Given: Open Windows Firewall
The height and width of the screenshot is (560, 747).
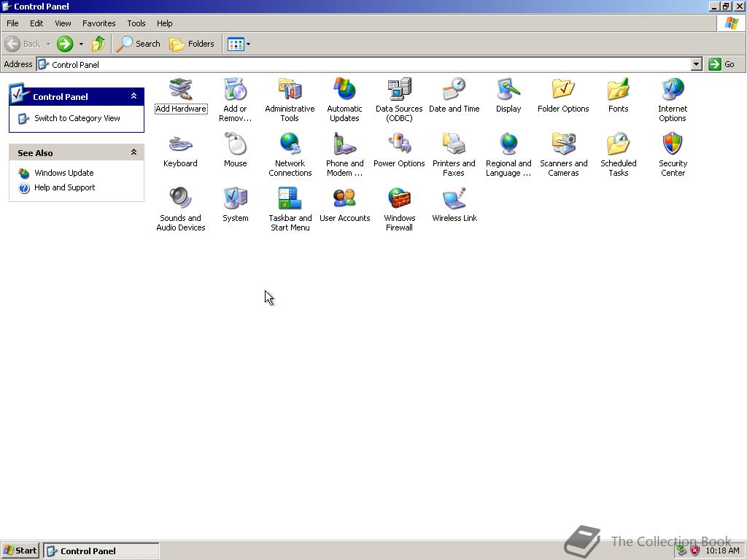Looking at the screenshot, I should click(399, 209).
